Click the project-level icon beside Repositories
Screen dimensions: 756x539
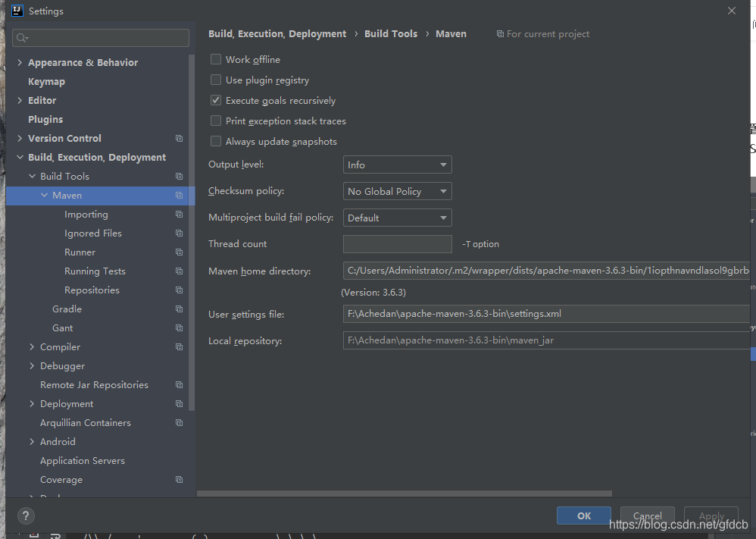[180, 290]
